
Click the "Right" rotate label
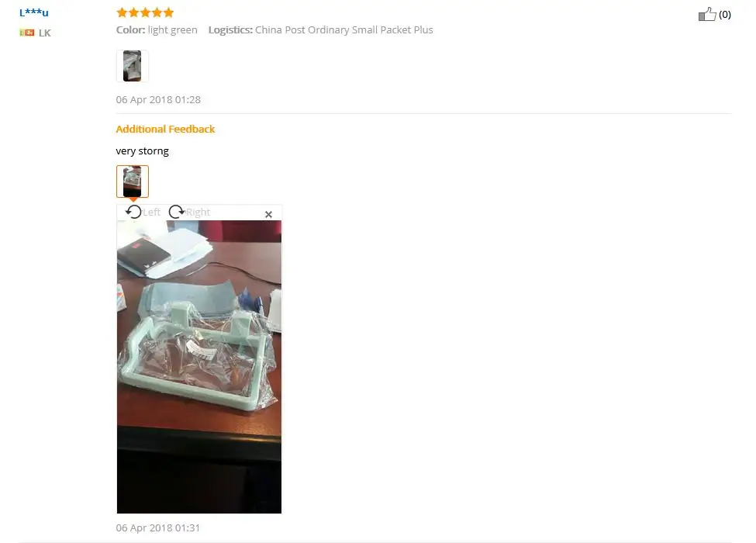point(198,213)
